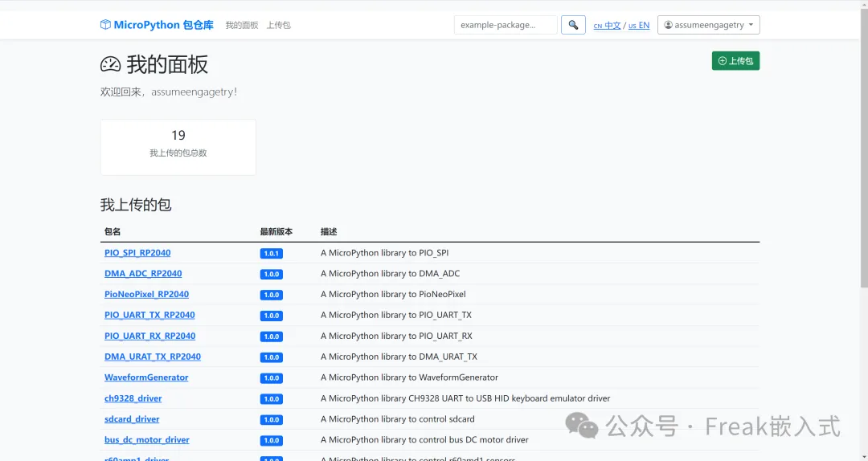
Task: Open 上传包 in the top navigation
Action: (278, 25)
